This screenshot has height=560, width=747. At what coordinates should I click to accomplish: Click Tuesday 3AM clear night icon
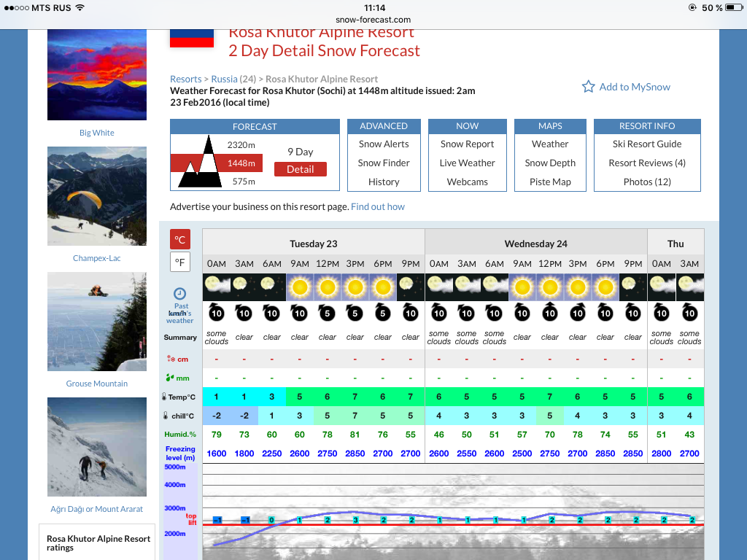[x=244, y=287]
